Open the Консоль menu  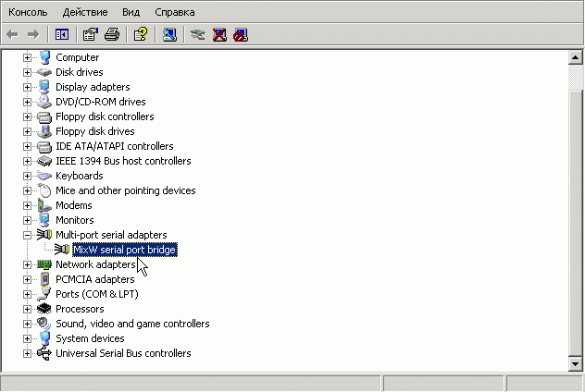tap(28, 12)
